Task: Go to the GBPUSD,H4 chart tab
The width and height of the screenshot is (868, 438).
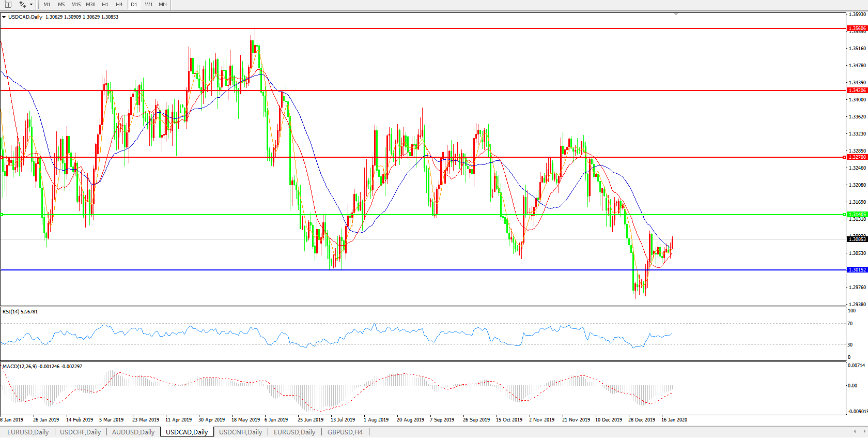Action: coord(345,432)
